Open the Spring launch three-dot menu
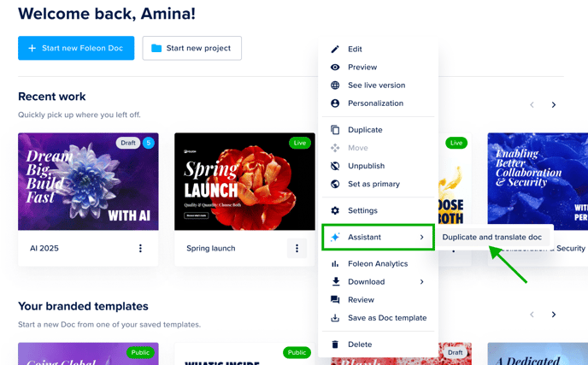The height and width of the screenshot is (365, 588). click(x=297, y=249)
